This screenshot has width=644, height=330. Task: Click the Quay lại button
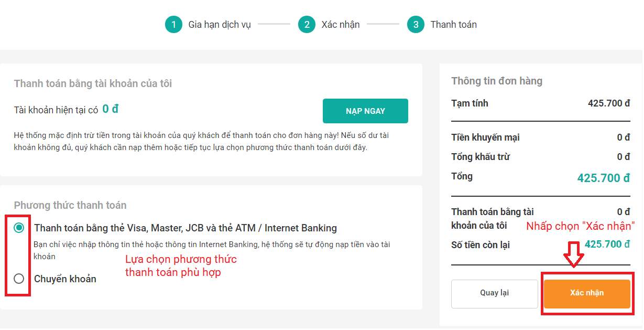[x=495, y=293]
